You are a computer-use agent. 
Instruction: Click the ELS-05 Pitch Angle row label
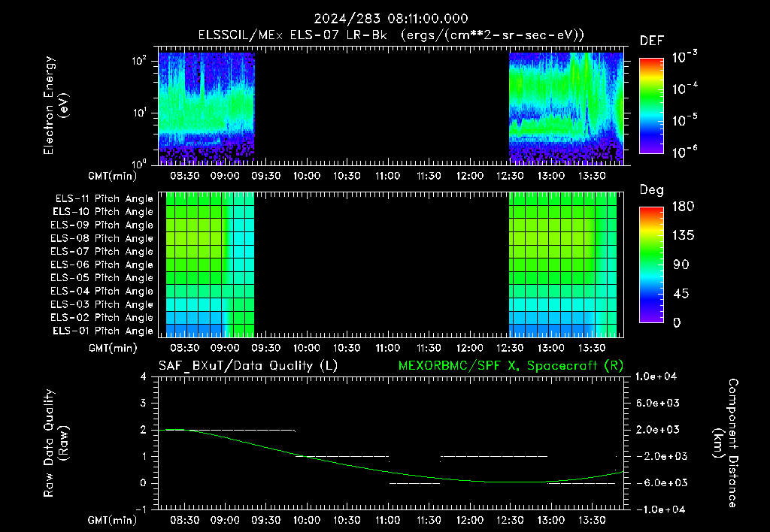[x=102, y=278]
